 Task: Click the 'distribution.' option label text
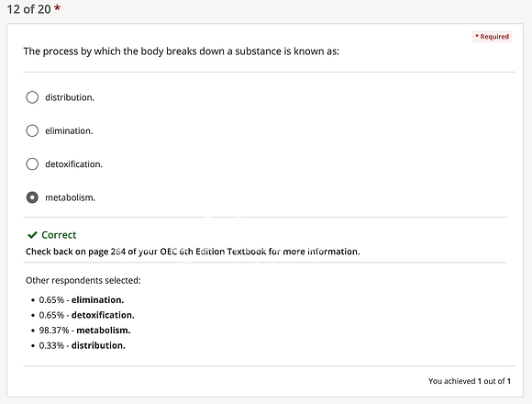click(x=70, y=97)
